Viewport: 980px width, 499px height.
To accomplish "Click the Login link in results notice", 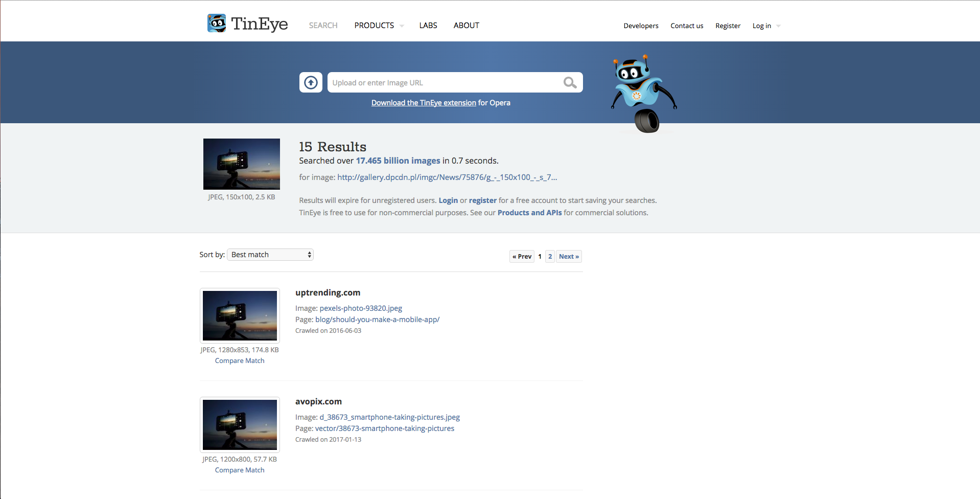I will pos(448,200).
